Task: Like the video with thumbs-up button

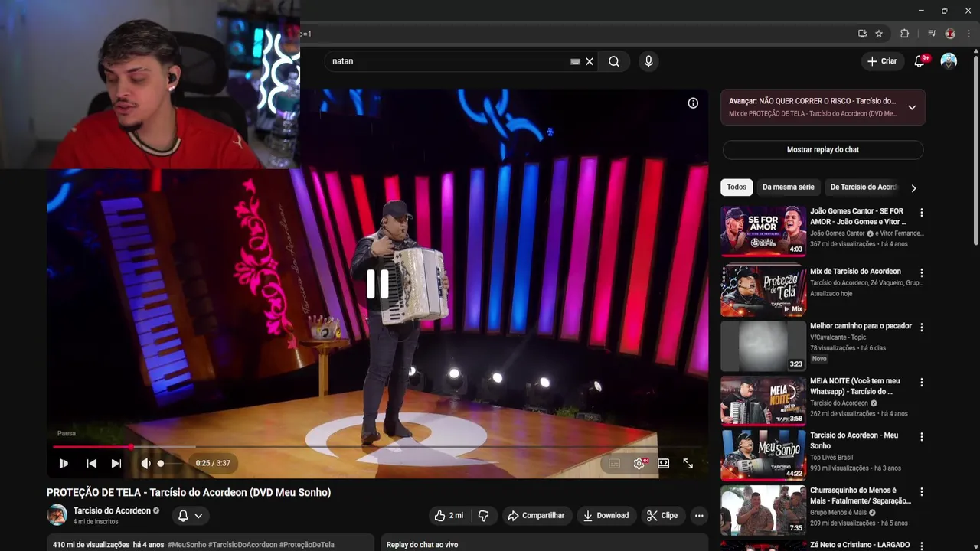Action: coord(449,516)
